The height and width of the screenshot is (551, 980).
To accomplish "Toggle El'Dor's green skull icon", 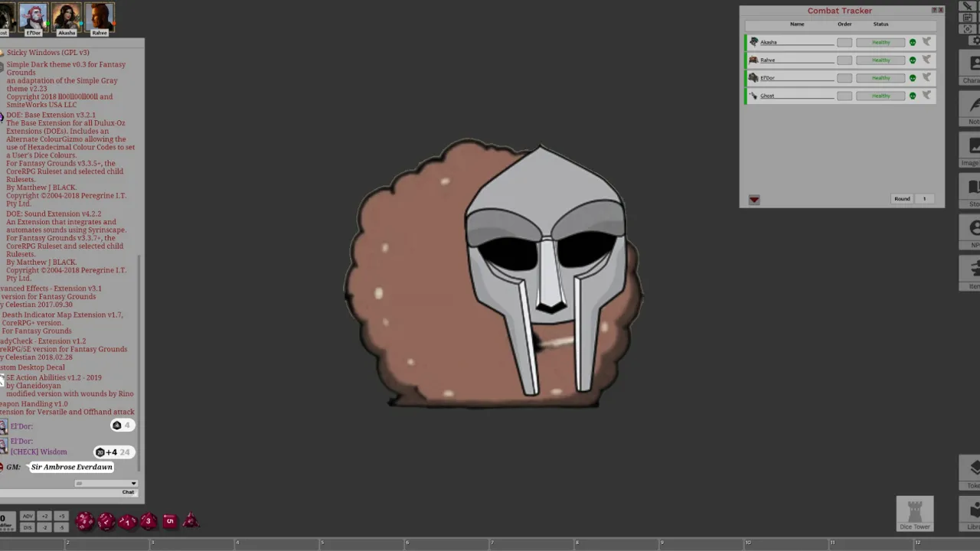I will (x=913, y=77).
